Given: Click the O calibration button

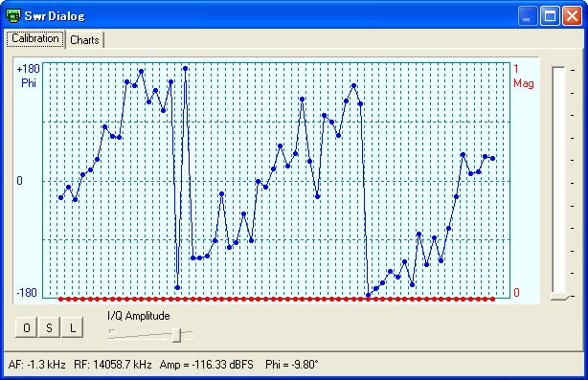Looking at the screenshot, I should (26, 328).
